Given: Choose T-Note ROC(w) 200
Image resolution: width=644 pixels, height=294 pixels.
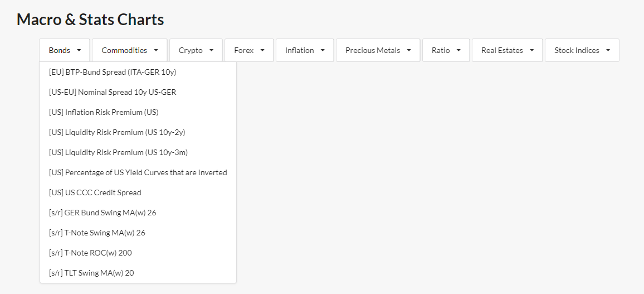Looking at the screenshot, I should point(138,253).
